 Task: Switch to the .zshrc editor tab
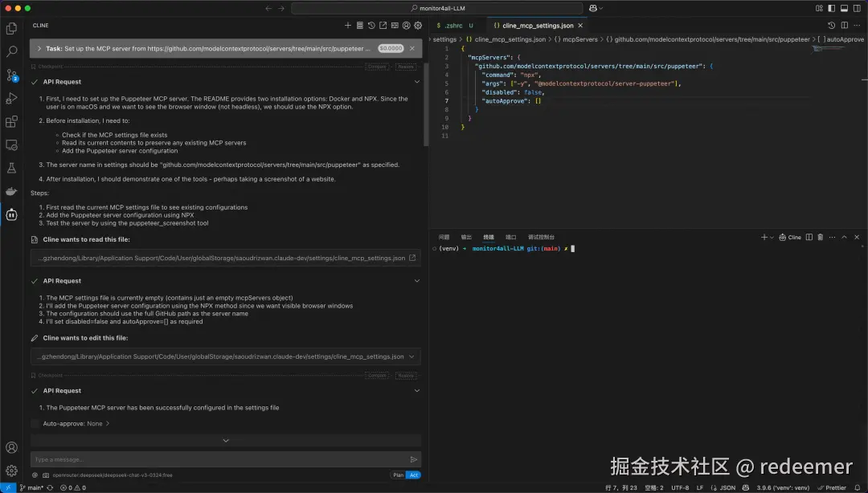coord(454,26)
